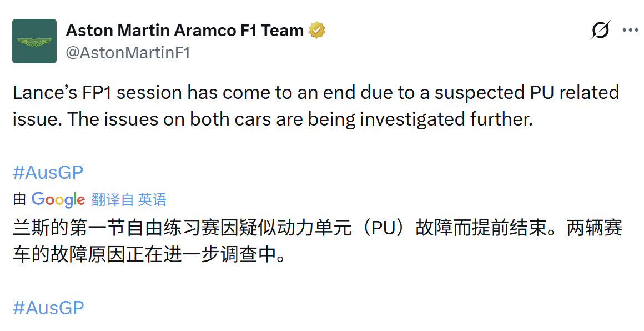Screen dimensions: 644x331
Task: Open the #AusGP hashtag below the translation
Action: [47, 308]
